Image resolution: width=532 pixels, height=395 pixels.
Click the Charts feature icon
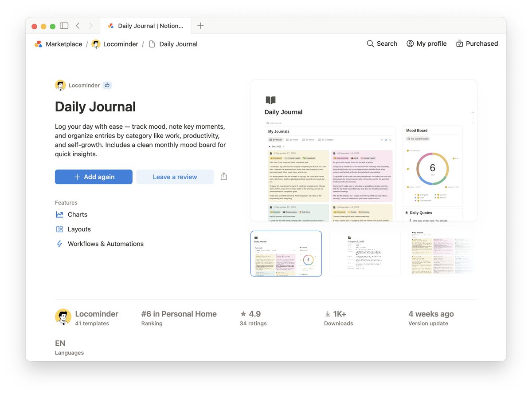[x=59, y=214]
